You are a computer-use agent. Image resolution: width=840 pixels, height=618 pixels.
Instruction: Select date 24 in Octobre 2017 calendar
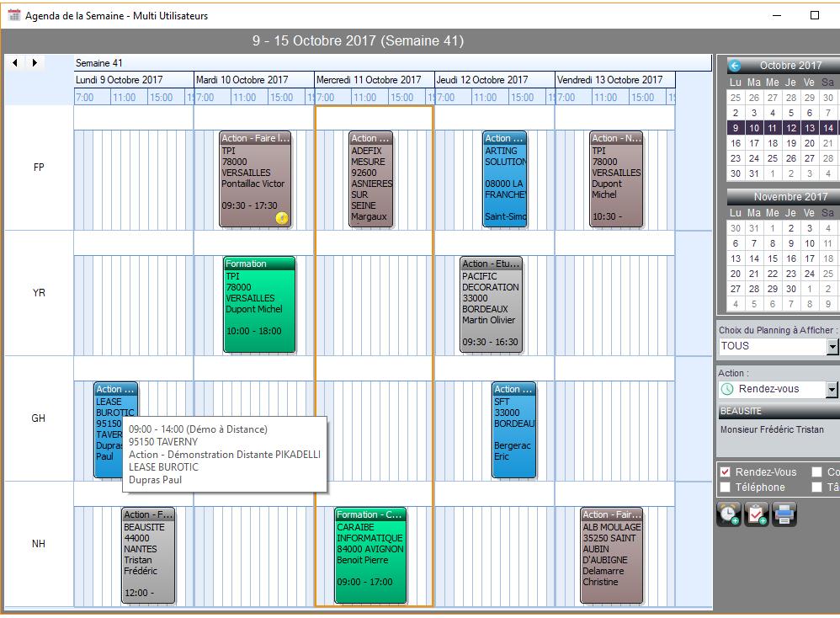pos(754,158)
